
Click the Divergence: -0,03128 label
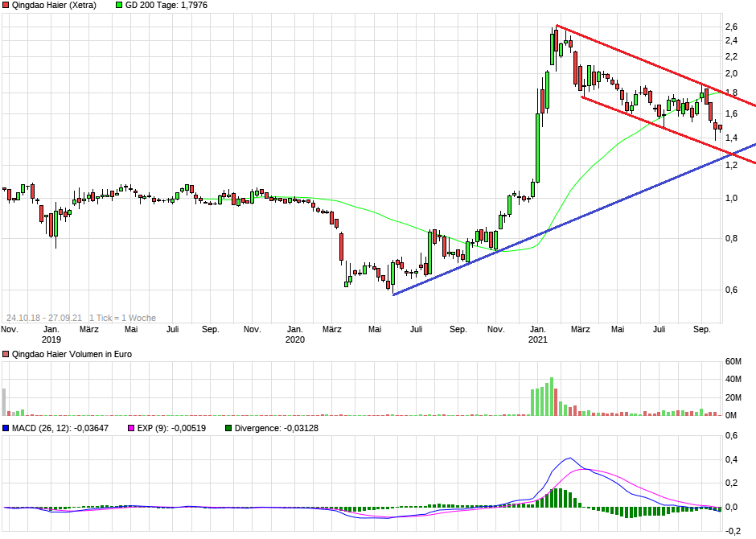(x=277, y=429)
